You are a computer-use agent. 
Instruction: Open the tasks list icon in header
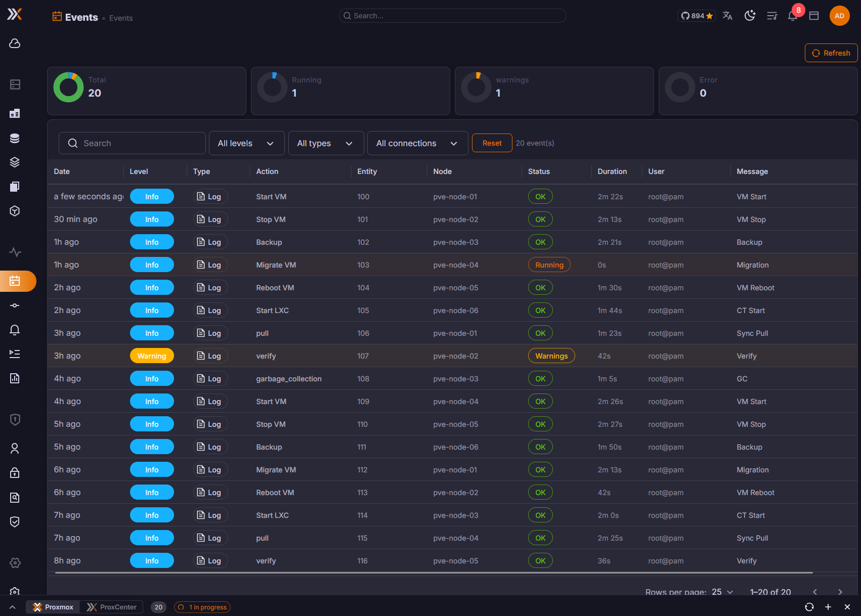(772, 16)
